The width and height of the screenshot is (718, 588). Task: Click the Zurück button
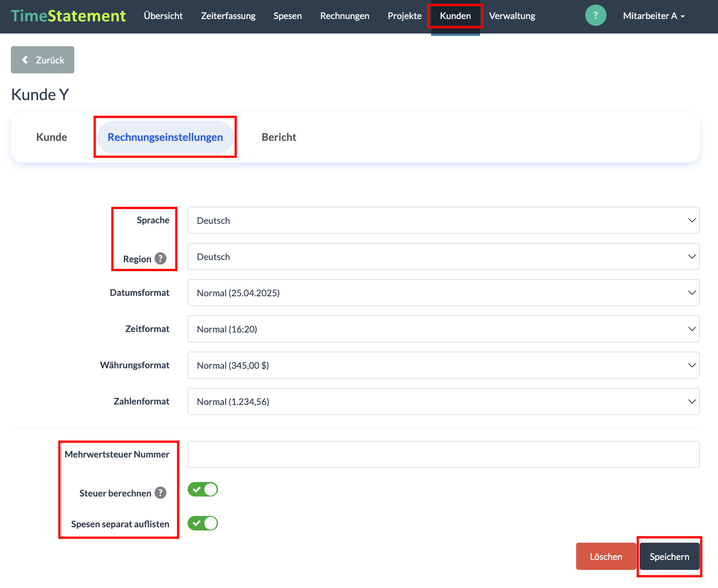43,60
